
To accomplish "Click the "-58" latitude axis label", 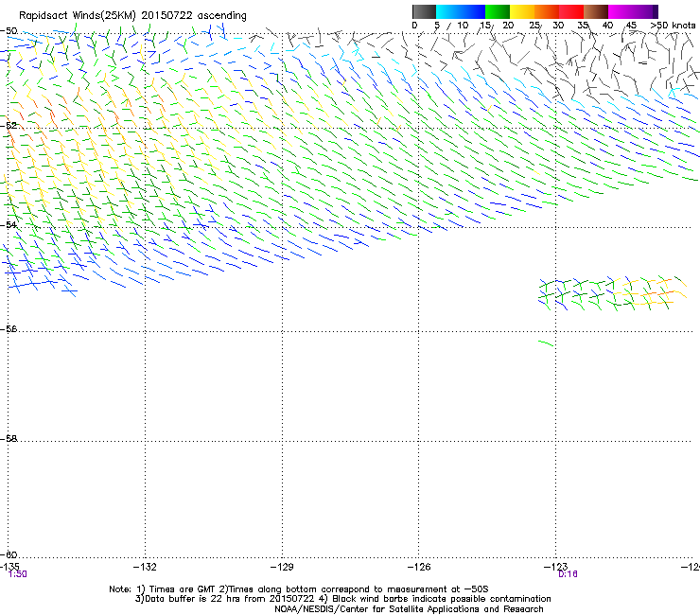I will [9, 439].
